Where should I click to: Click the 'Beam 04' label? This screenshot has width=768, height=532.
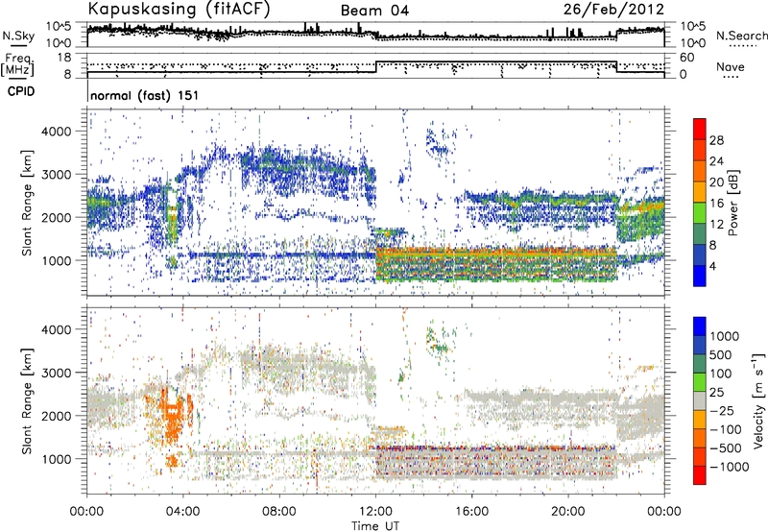[x=374, y=11]
